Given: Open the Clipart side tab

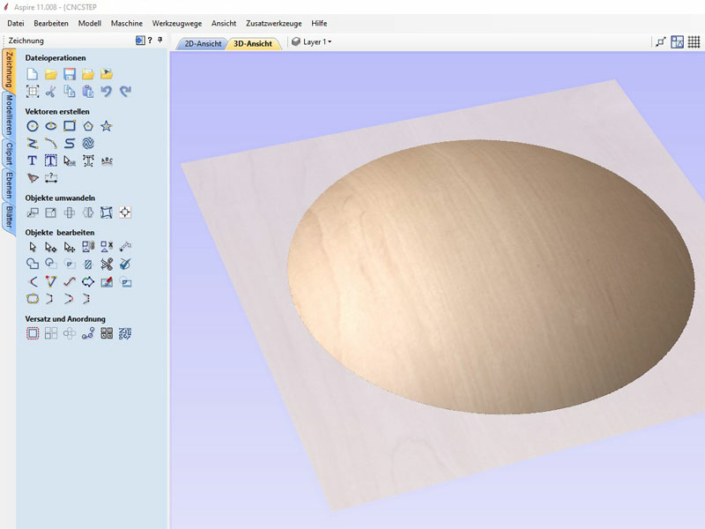Looking at the screenshot, I should point(9,154).
